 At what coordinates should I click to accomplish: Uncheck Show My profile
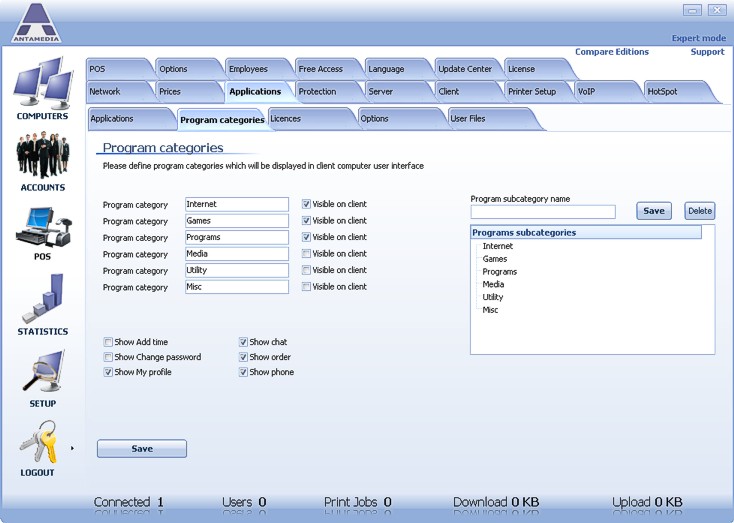click(108, 372)
